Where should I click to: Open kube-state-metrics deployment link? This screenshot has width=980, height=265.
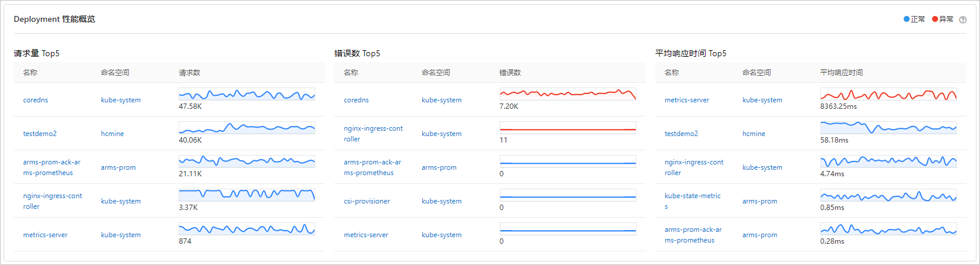pyautogui.click(x=693, y=201)
